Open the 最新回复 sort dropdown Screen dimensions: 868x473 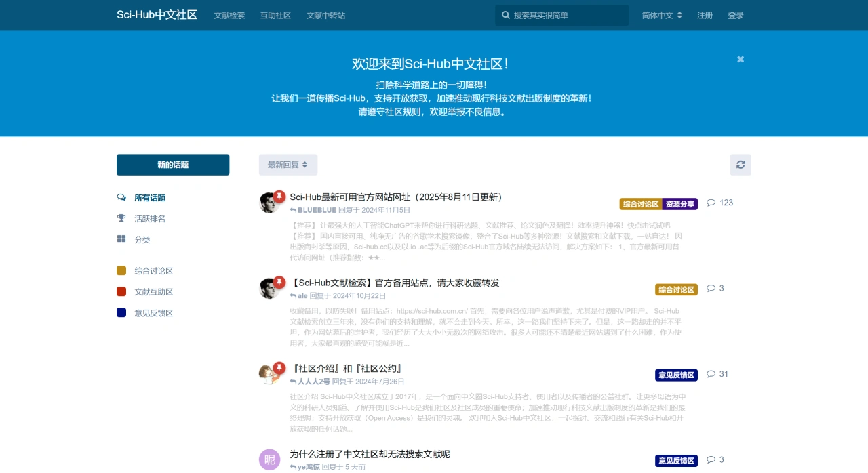pos(288,165)
